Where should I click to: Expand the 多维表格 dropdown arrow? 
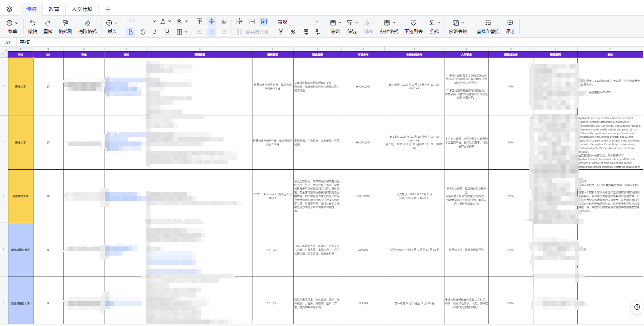[x=463, y=23]
